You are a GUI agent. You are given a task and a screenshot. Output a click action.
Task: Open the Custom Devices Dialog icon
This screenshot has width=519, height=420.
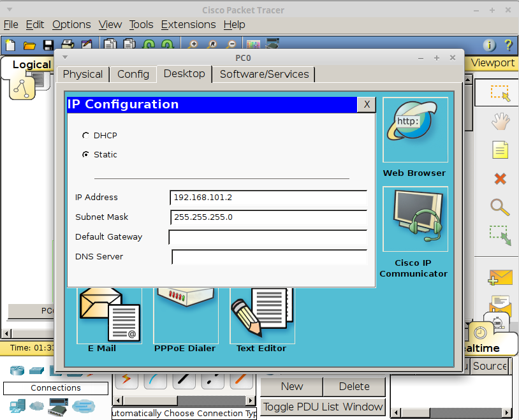(x=273, y=44)
